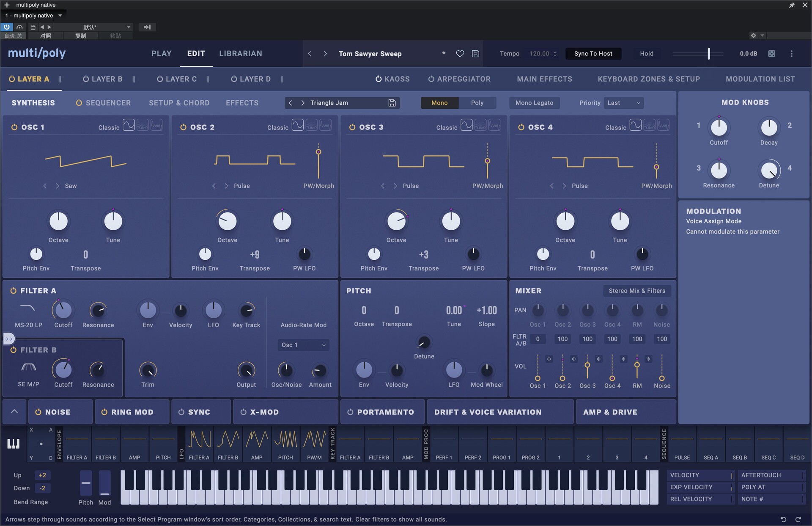Switch to the PLAY page
812x526 pixels.
pyautogui.click(x=162, y=54)
